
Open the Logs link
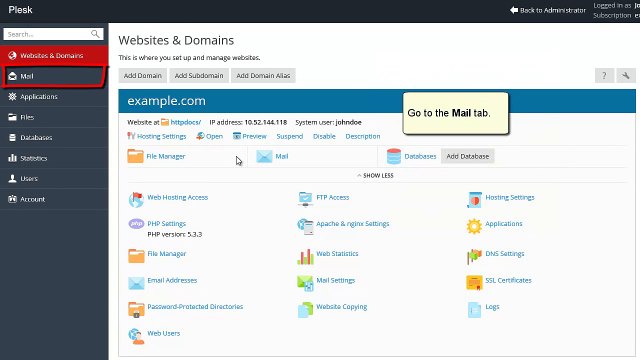click(x=492, y=307)
